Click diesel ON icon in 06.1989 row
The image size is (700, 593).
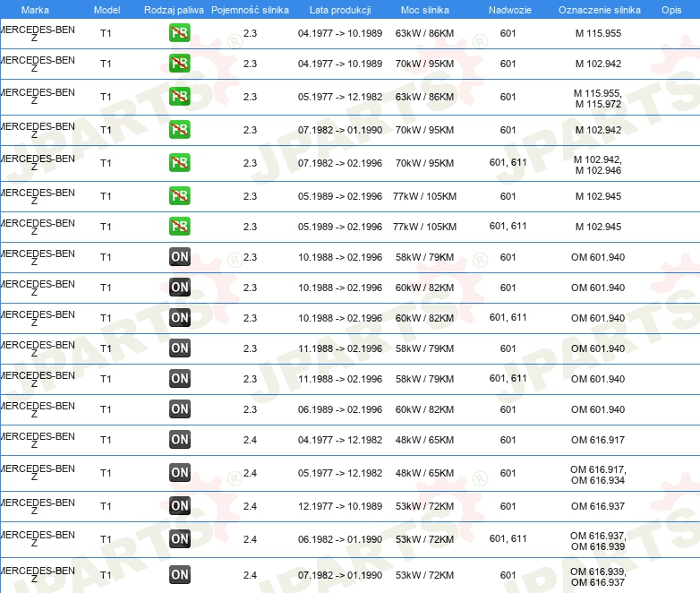179,408
